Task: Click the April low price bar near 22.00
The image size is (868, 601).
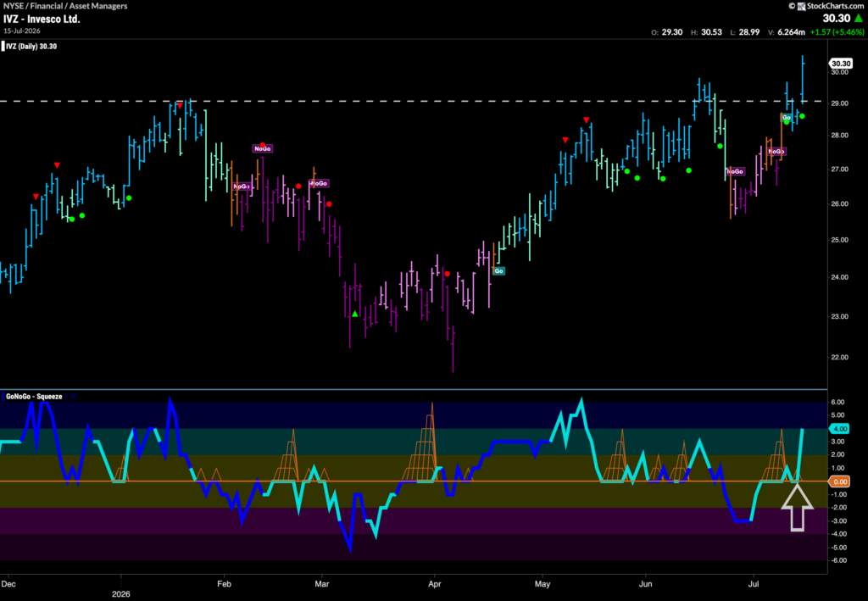Action: click(453, 348)
